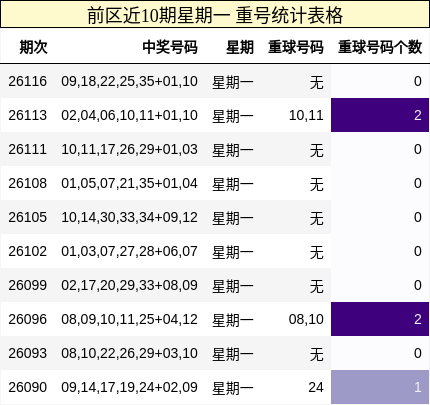Viewport: 430px width, 405px height.
Task: Select issue number 26102
Action: 27,251
